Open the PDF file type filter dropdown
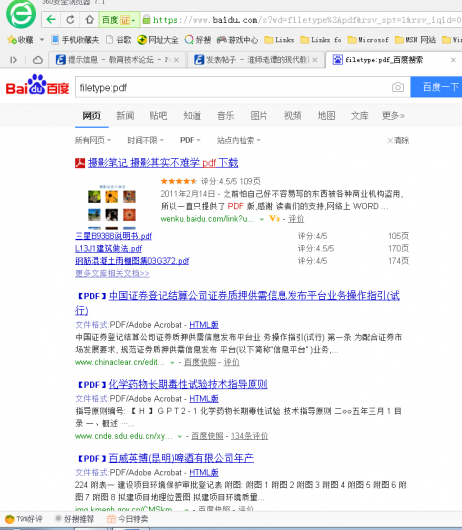The width and height of the screenshot is (462, 530). pyautogui.click(x=190, y=140)
